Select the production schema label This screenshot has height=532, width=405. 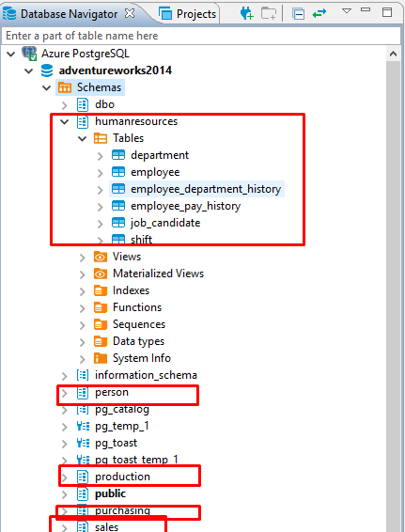122,477
